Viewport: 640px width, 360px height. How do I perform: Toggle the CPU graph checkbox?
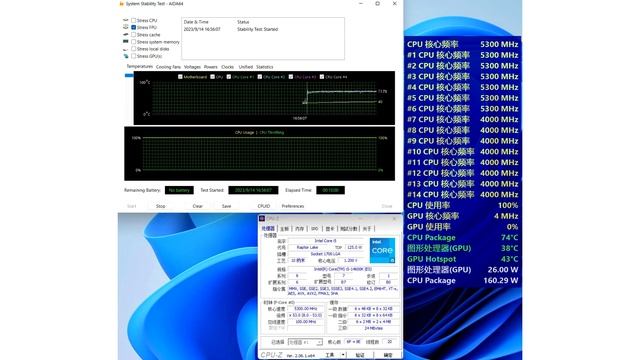(x=213, y=77)
